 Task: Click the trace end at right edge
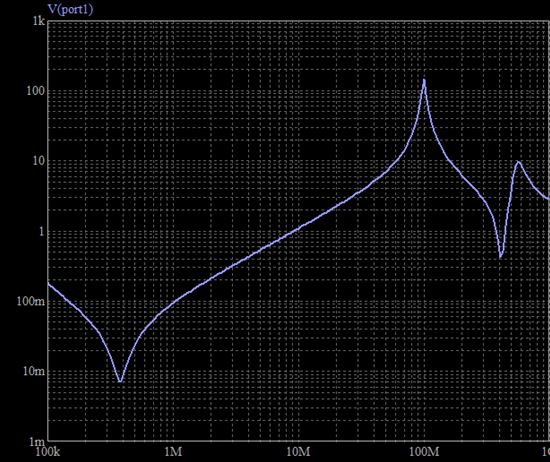click(x=548, y=199)
